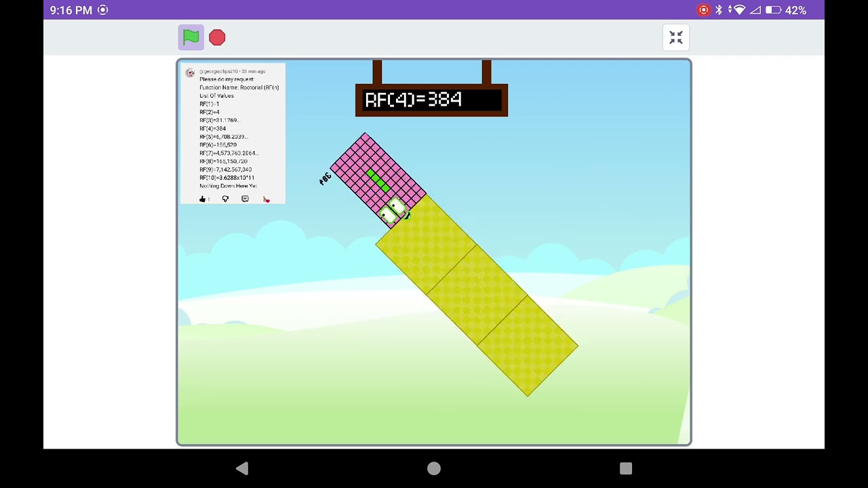Click the 'Please do my request:' line

(226, 79)
